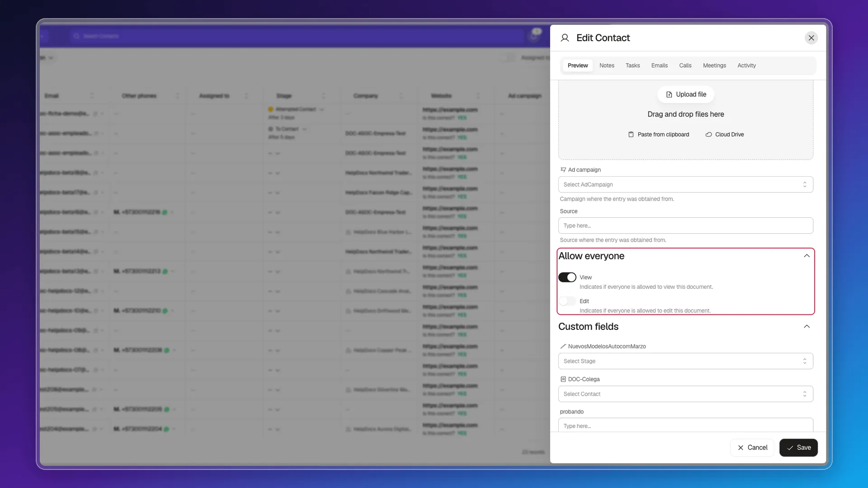Select the Preview tab
The height and width of the screenshot is (488, 868).
click(577, 66)
